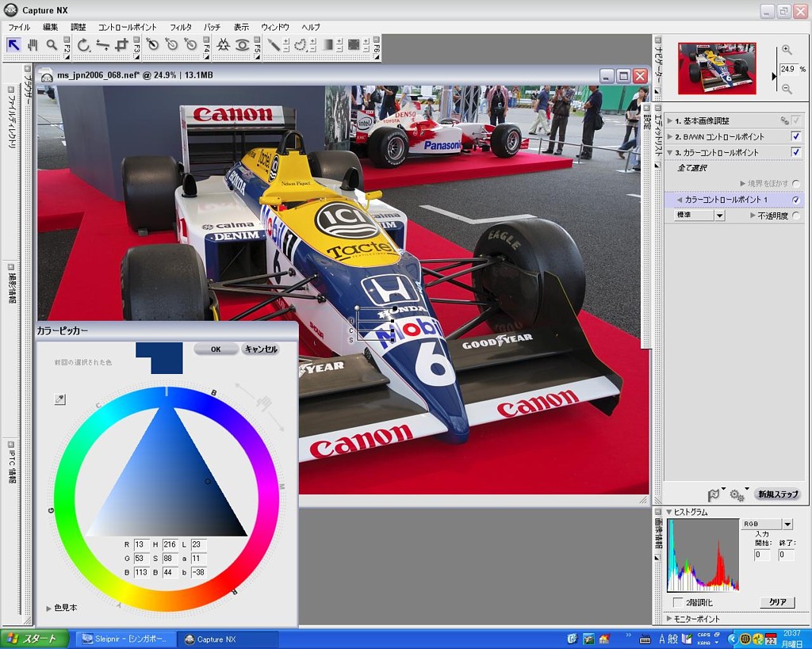
Task: Open the RGB channel dropdown in histogram
Action: click(x=787, y=525)
